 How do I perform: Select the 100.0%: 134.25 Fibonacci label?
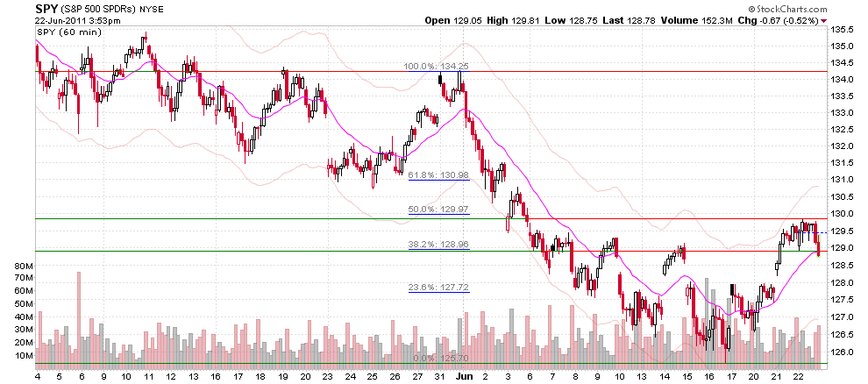437,67
